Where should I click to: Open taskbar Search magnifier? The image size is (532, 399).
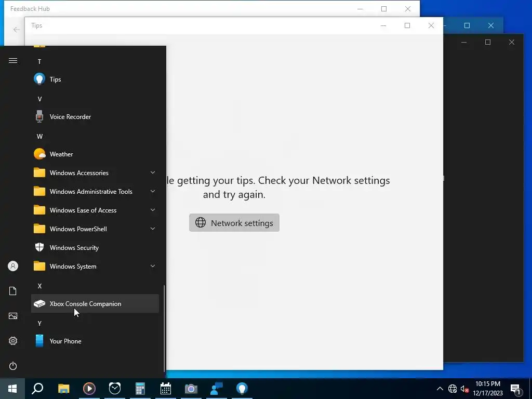pyautogui.click(x=37, y=389)
